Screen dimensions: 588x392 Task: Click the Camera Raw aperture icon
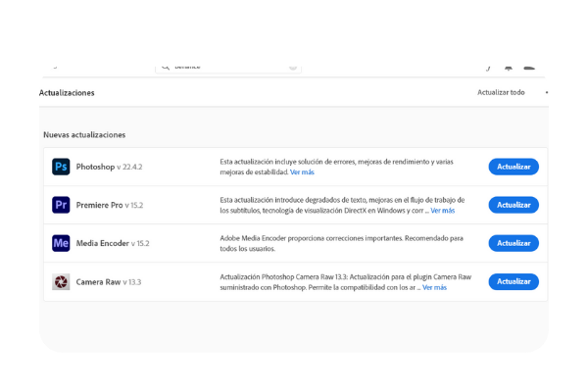(61, 281)
